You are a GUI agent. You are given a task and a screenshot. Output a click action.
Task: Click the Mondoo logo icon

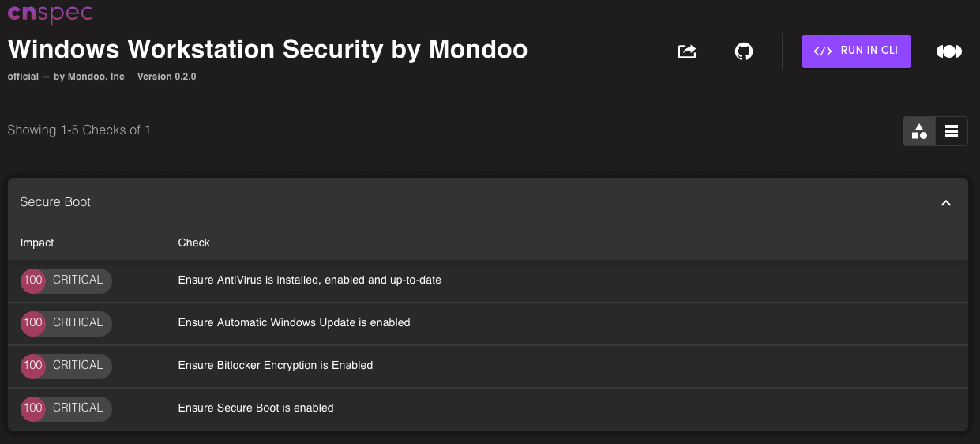click(x=948, y=51)
